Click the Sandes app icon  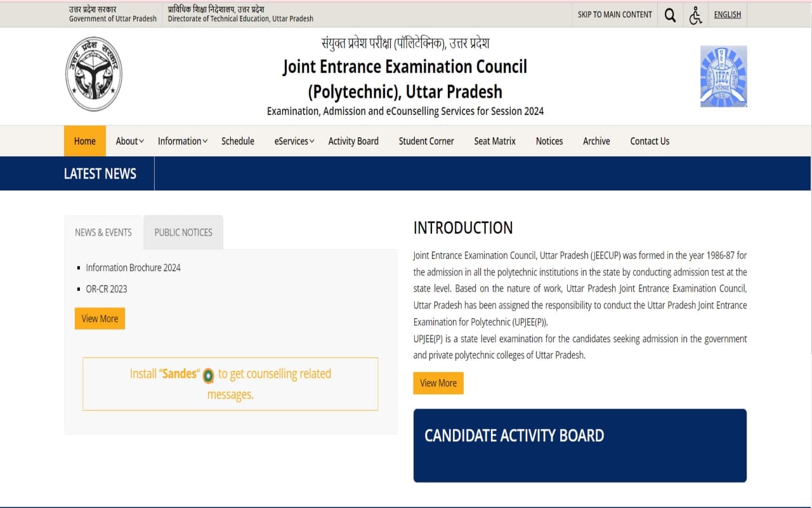click(x=209, y=376)
